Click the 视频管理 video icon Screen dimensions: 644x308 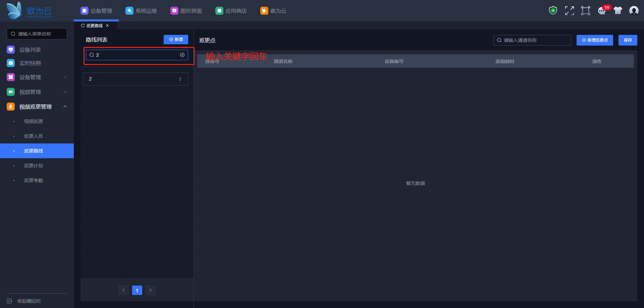point(11,92)
